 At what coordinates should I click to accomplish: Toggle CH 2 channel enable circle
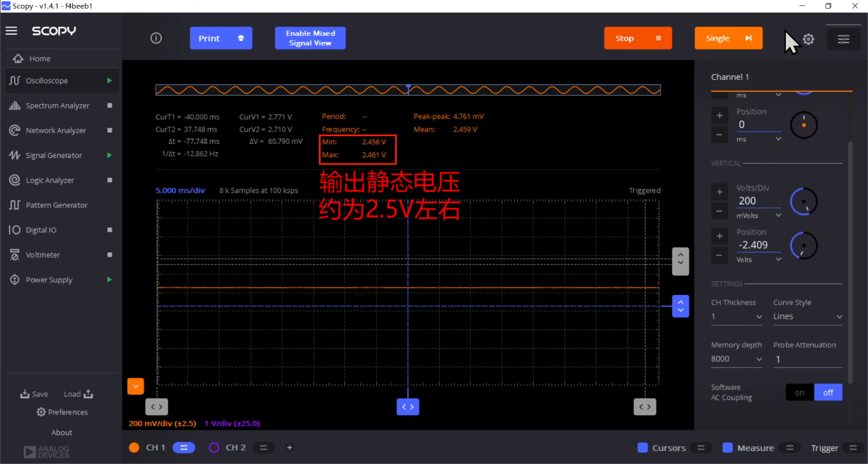[214, 448]
